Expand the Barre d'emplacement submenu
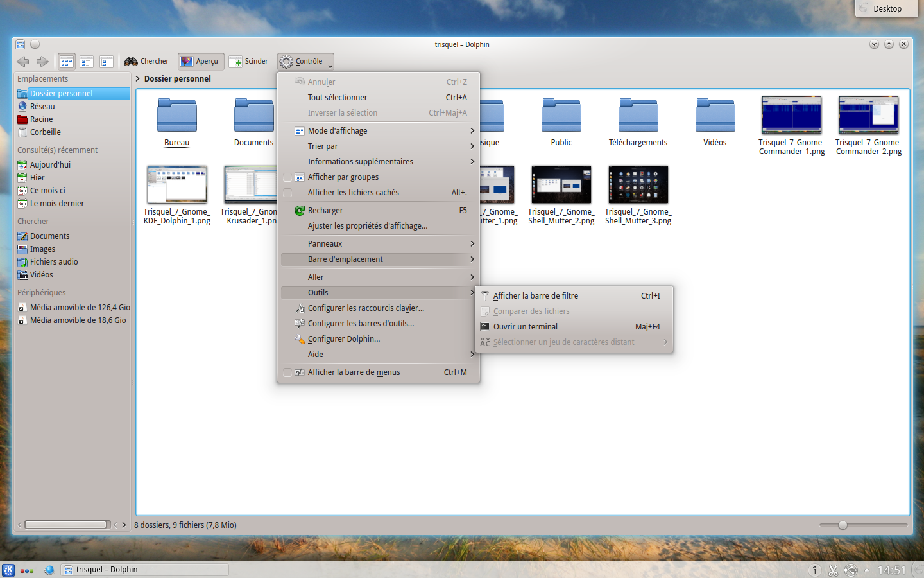The image size is (924, 578). 379,259
